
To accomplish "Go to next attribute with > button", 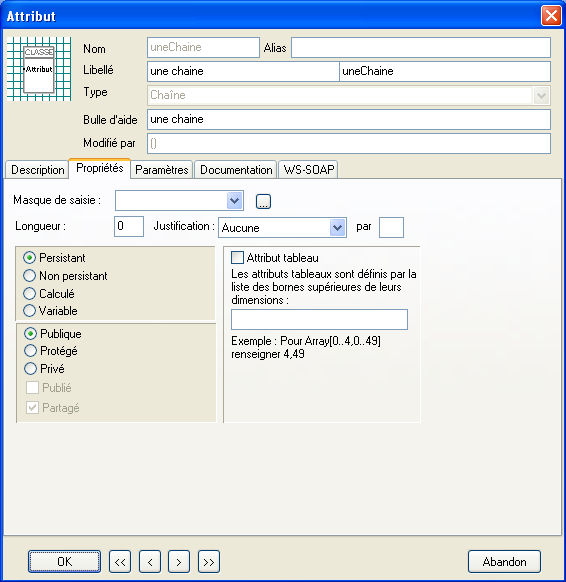I will [179, 562].
